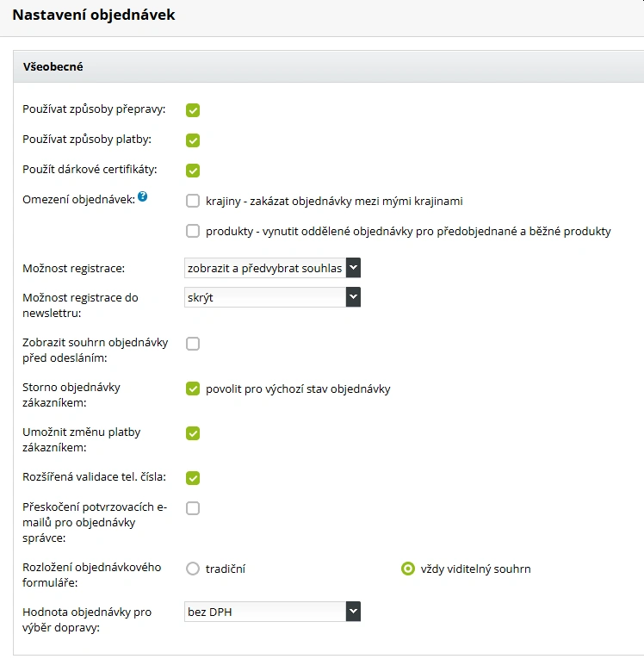This screenshot has width=644, height=659.
Task: Select the tradiční layout radio button
Action: (x=193, y=569)
